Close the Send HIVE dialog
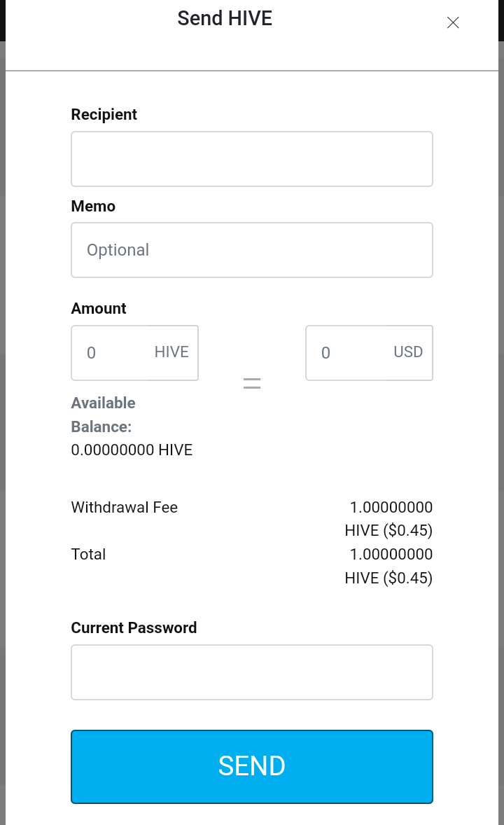Screen dimensions: 504x825 453,22
